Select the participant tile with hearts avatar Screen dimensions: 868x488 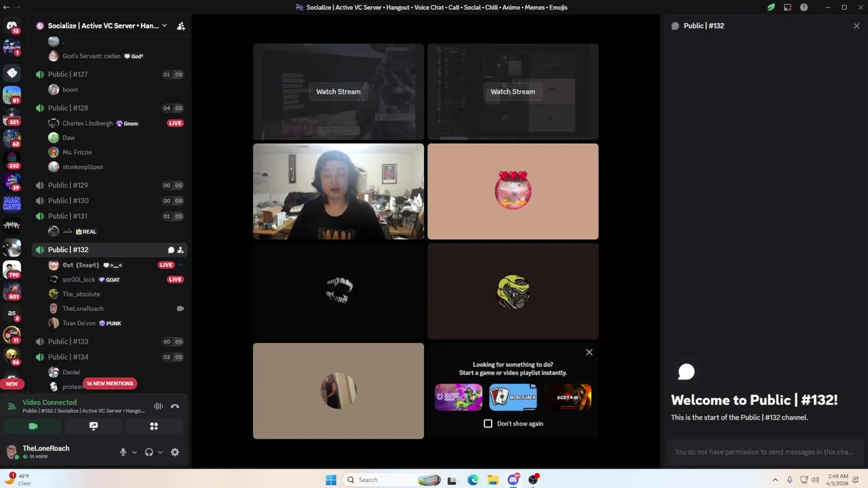coord(513,191)
